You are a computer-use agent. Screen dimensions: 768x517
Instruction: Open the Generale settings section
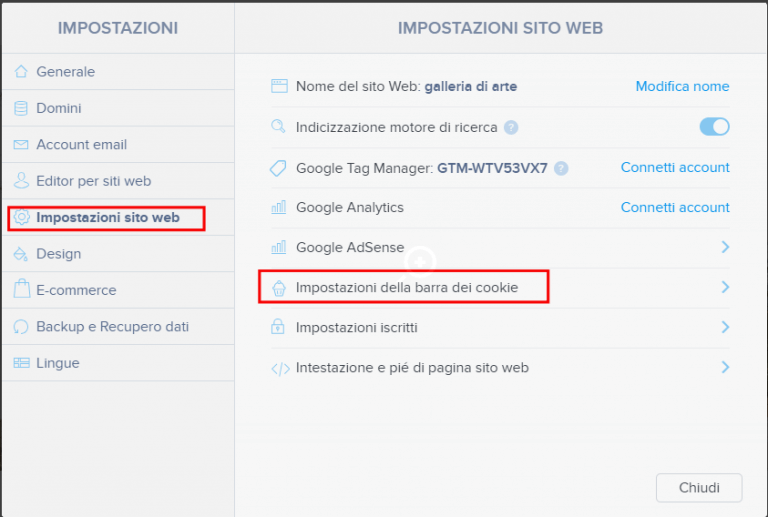pos(118,71)
